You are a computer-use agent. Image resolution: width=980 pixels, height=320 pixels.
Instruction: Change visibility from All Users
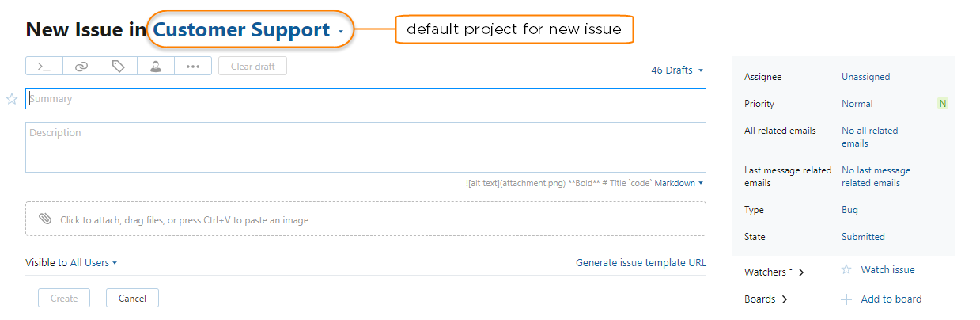[x=93, y=263]
